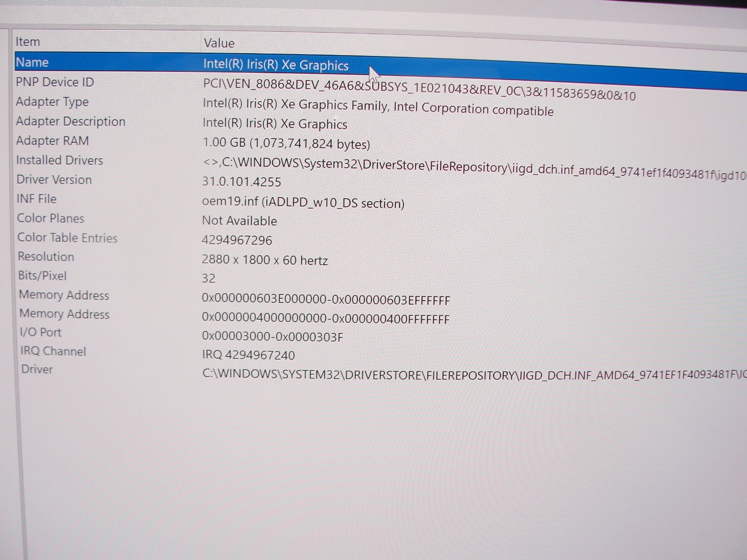Click the Adapter RAM label
This screenshot has height=560, width=747.
point(52,141)
